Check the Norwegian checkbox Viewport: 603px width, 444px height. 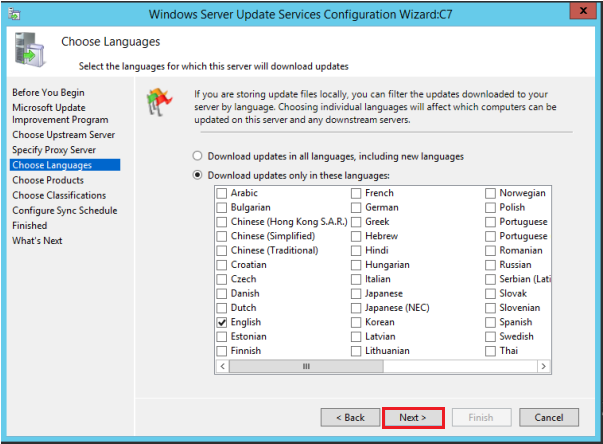[x=490, y=193]
